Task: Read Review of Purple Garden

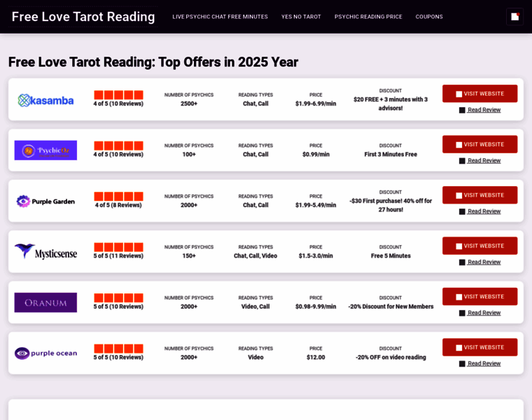Action: pos(479,211)
